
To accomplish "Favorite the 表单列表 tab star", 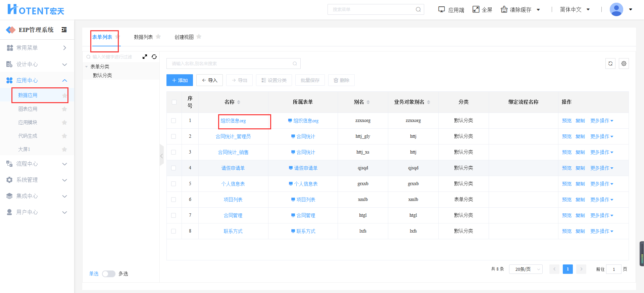I will click(117, 37).
